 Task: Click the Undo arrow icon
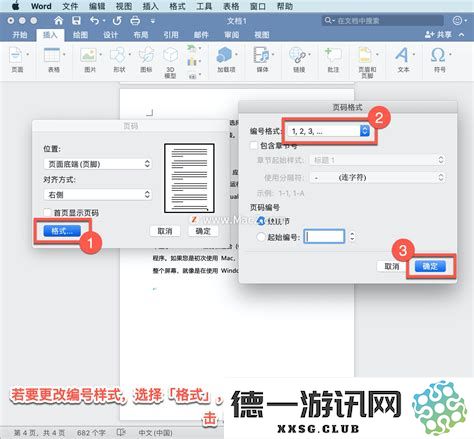pos(95,21)
